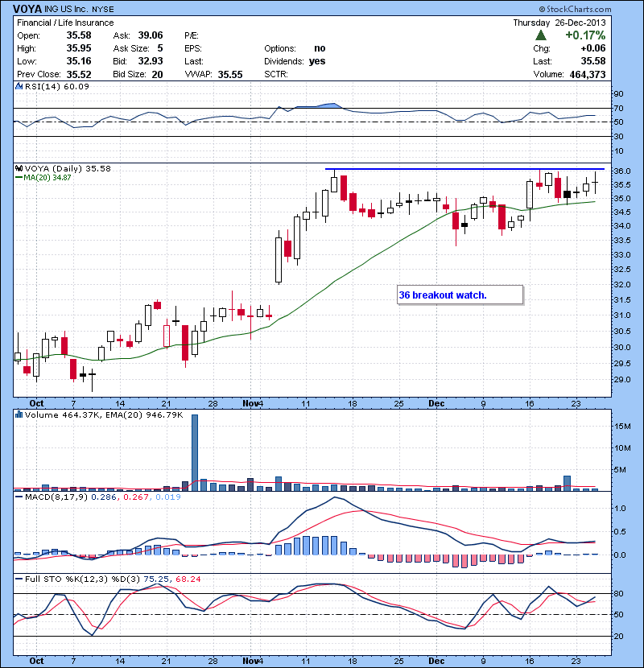Image resolution: width=644 pixels, height=668 pixels.
Task: Click the SCTR field label
Action: point(276,74)
